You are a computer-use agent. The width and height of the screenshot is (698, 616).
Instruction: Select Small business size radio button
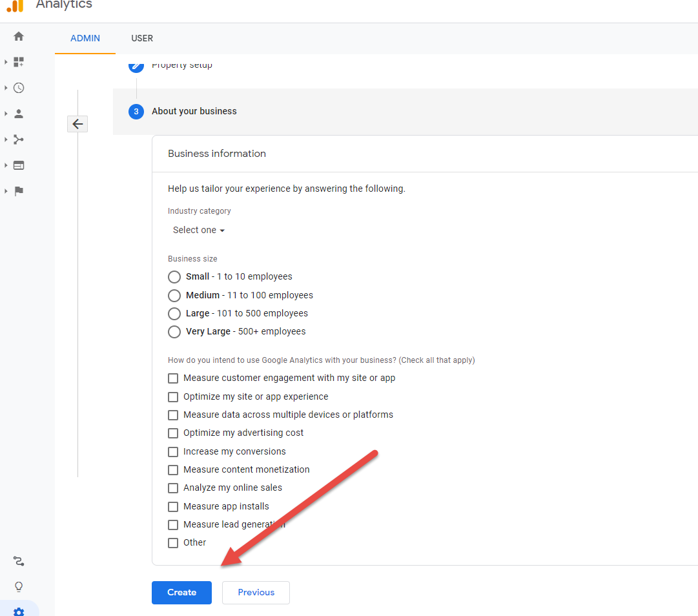pos(174,277)
